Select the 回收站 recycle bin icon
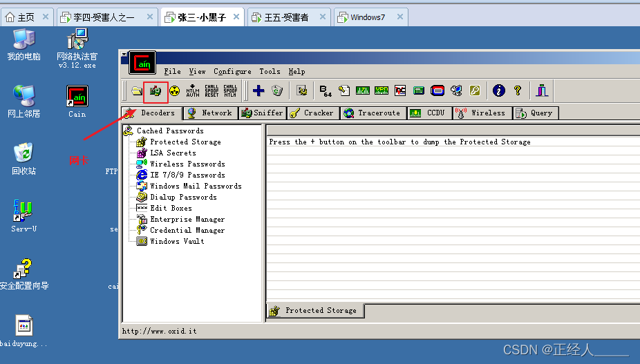 (23, 159)
